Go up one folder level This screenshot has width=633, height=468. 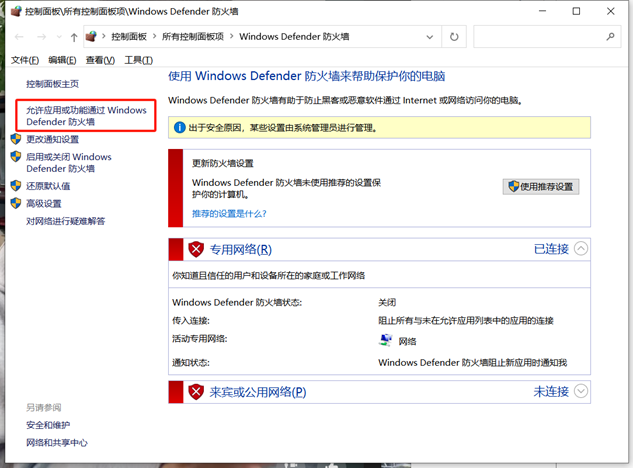[74, 37]
